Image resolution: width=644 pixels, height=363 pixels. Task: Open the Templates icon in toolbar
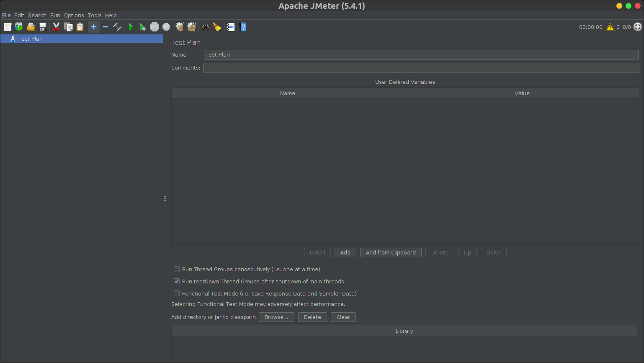19,27
